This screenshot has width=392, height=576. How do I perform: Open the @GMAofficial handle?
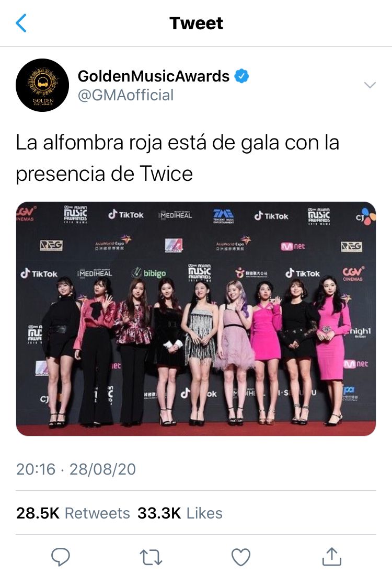(x=125, y=95)
